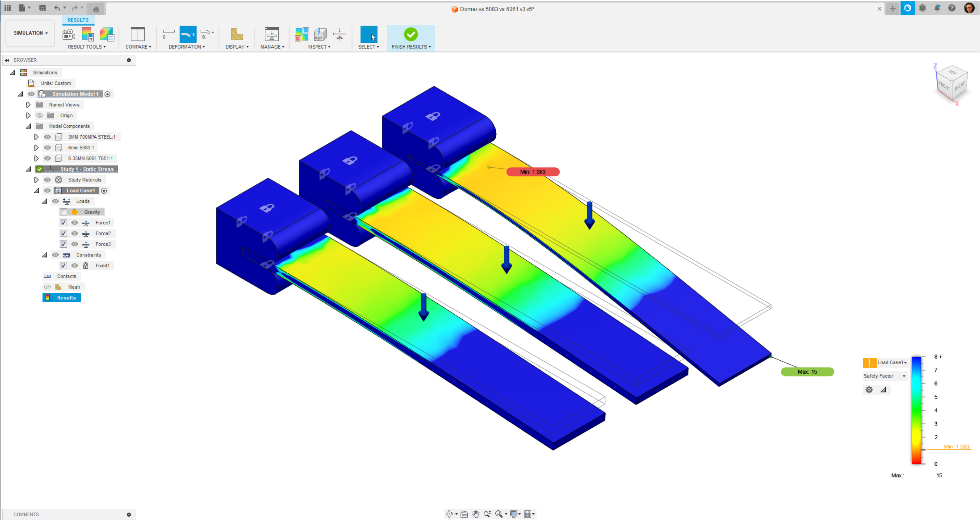Open the RESULT TOOLS menu
The height and width of the screenshot is (520, 980).
point(87,47)
